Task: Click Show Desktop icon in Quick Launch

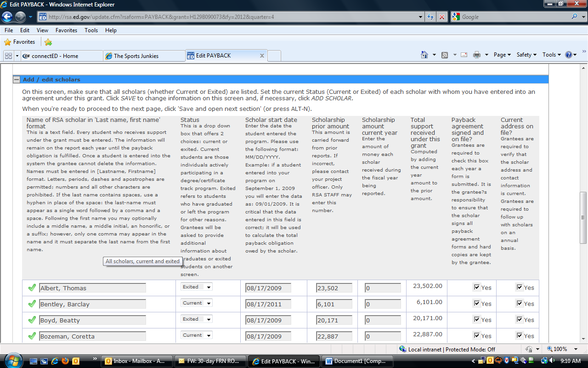Action: point(34,361)
